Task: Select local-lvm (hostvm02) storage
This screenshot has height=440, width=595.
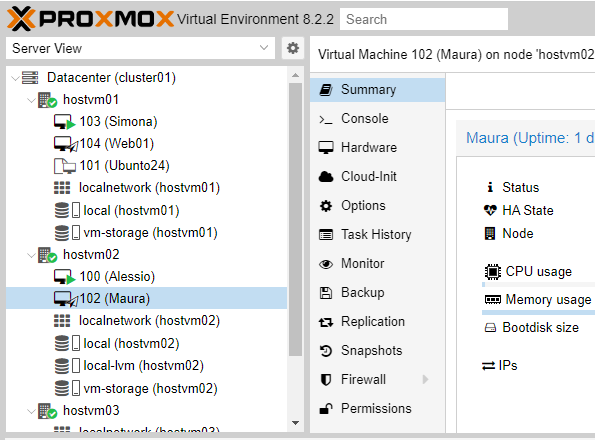Action: click(x=143, y=366)
